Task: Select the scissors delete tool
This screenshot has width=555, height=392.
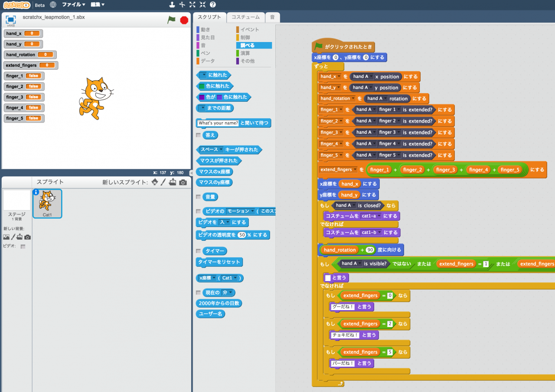Action: [182, 5]
